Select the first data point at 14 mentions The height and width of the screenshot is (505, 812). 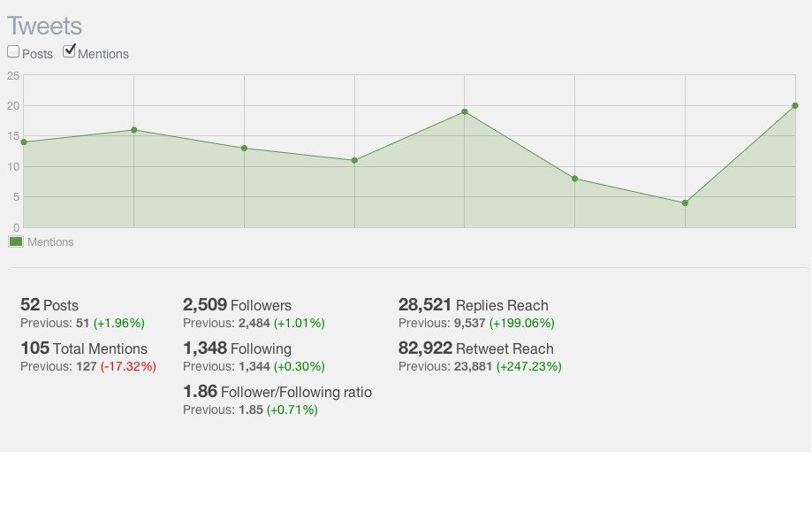coord(24,142)
